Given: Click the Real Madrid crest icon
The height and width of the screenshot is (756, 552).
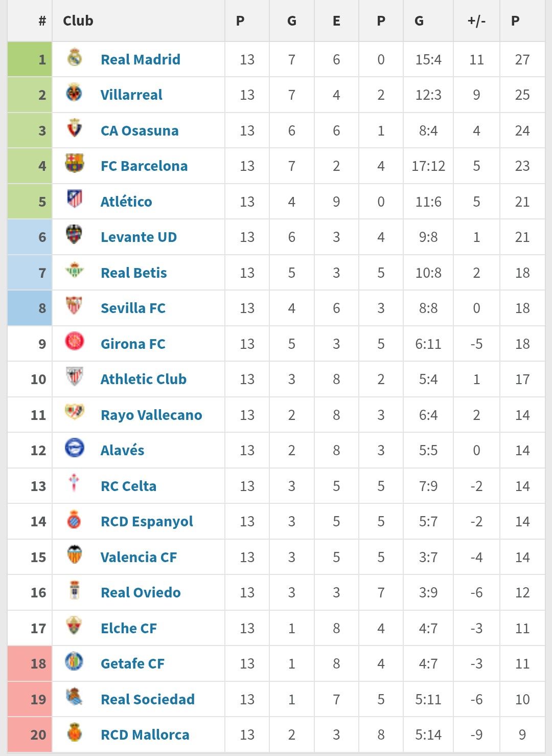Looking at the screenshot, I should 75,58.
